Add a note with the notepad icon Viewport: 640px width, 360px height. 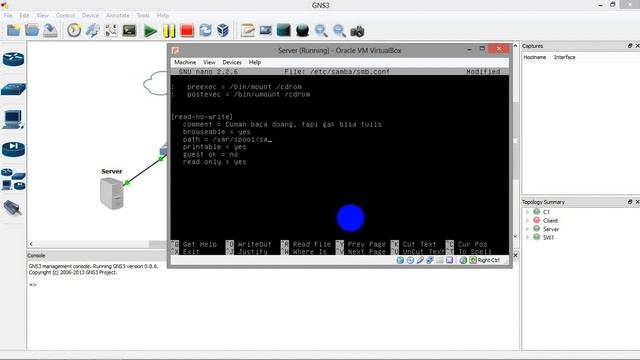coord(247,31)
